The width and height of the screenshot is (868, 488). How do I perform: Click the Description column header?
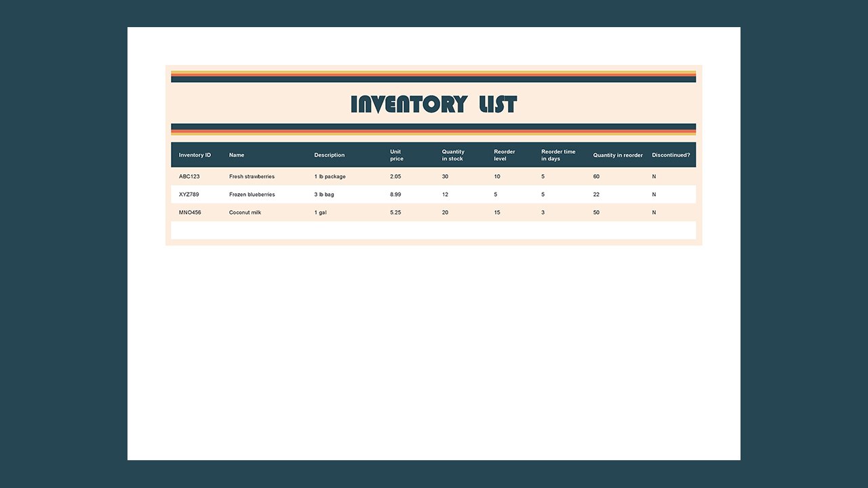click(x=329, y=155)
